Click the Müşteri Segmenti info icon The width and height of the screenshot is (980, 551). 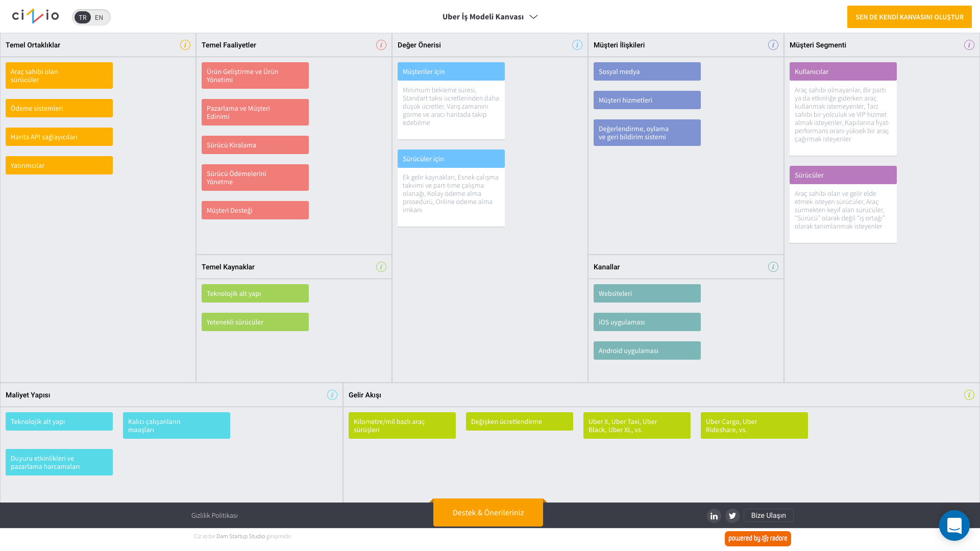tap(969, 45)
